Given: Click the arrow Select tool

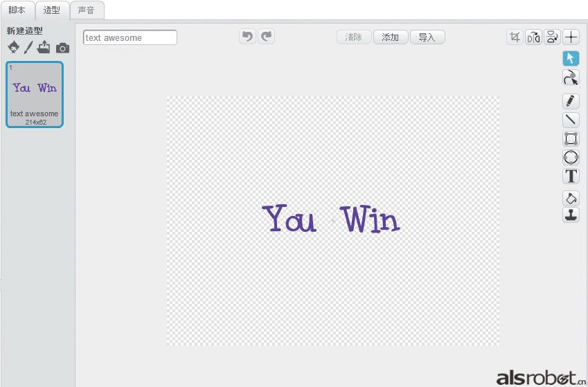Looking at the screenshot, I should 570,58.
